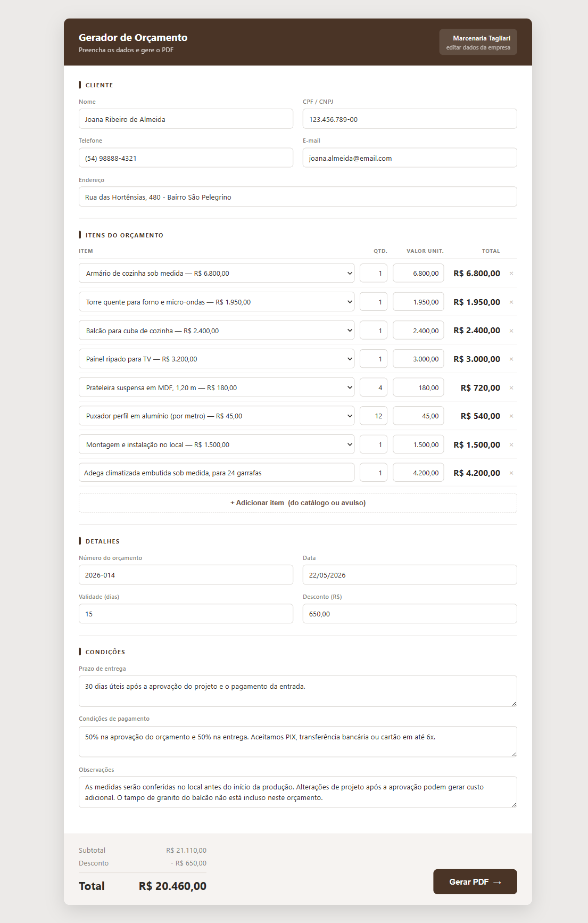This screenshot has width=588, height=923.
Task: Edit unit value of Adega climatizada row
Action: click(x=418, y=473)
